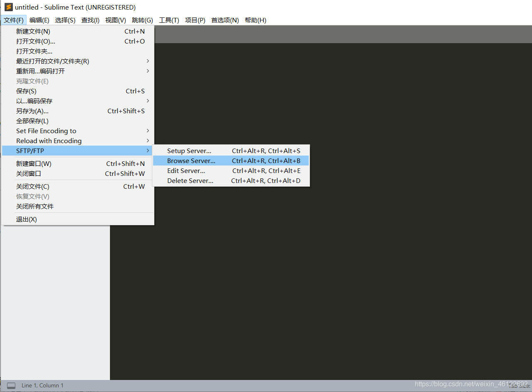
Task: Select the SFTP/FTP menu entry
Action: pos(78,151)
